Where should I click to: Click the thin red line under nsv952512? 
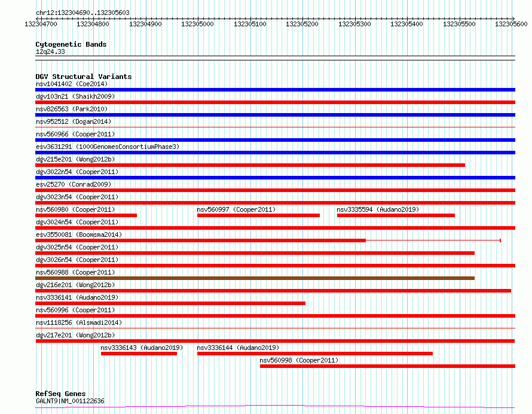tap(275, 127)
